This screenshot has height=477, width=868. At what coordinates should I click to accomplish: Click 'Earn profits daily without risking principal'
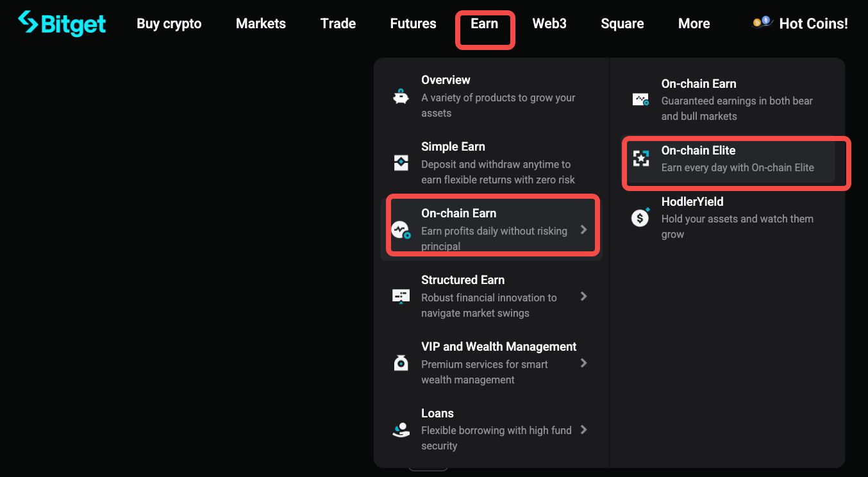click(494, 238)
